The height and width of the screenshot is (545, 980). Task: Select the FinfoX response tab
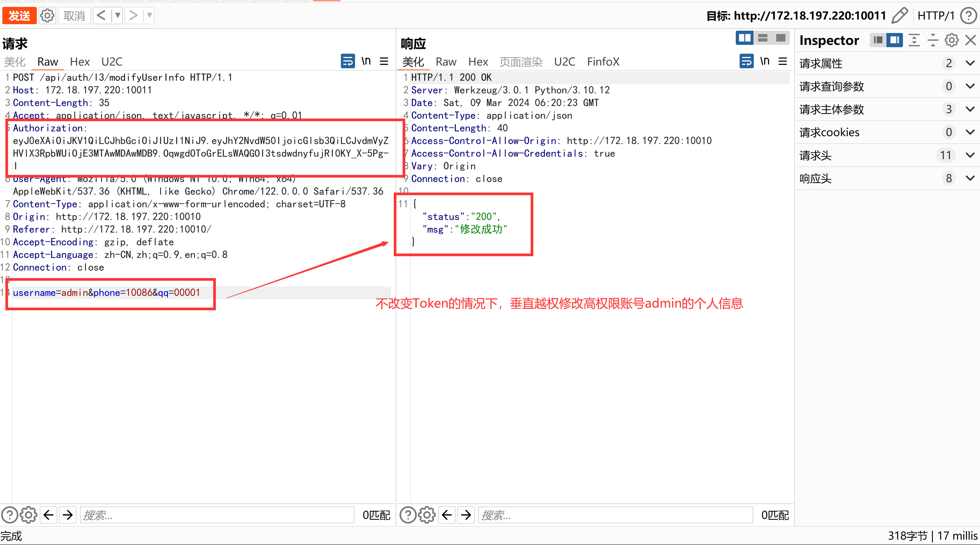(603, 62)
